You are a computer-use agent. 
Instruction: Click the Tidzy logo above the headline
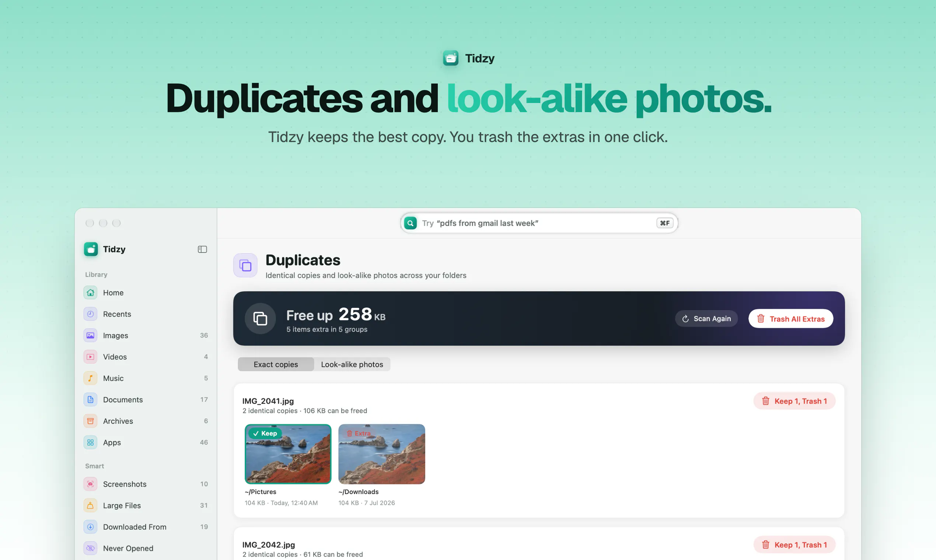click(451, 58)
